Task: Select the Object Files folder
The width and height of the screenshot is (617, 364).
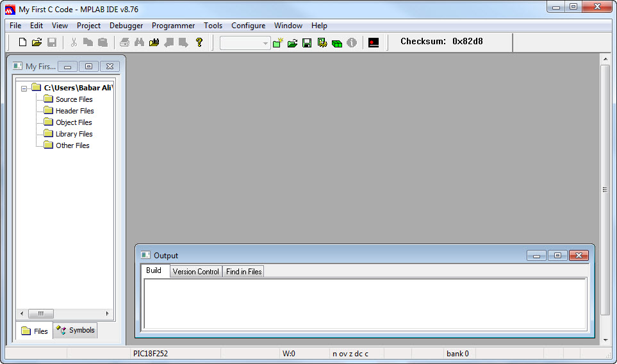Action: click(74, 122)
